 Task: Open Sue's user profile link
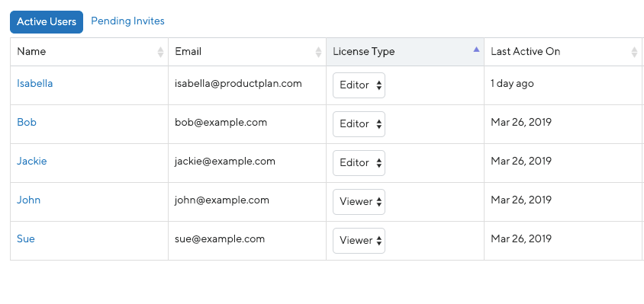[x=26, y=238]
